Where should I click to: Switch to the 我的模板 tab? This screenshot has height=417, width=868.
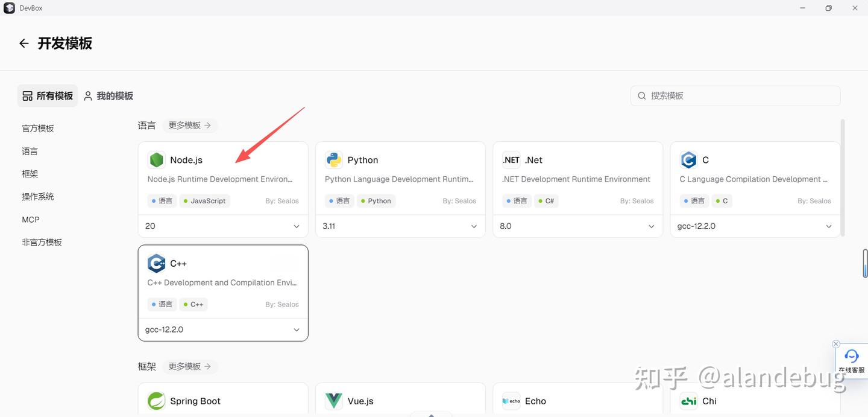click(x=108, y=95)
